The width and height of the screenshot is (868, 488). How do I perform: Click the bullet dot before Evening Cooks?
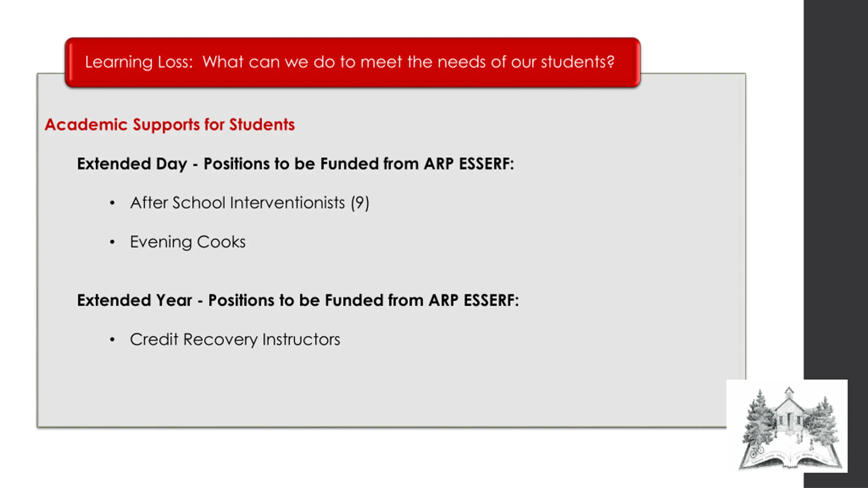[x=112, y=242]
